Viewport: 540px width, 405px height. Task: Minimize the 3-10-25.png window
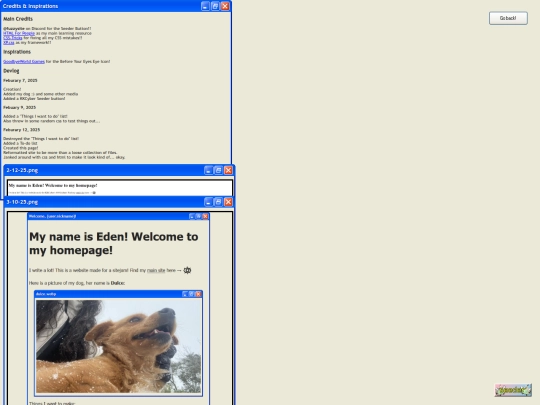pos(208,202)
